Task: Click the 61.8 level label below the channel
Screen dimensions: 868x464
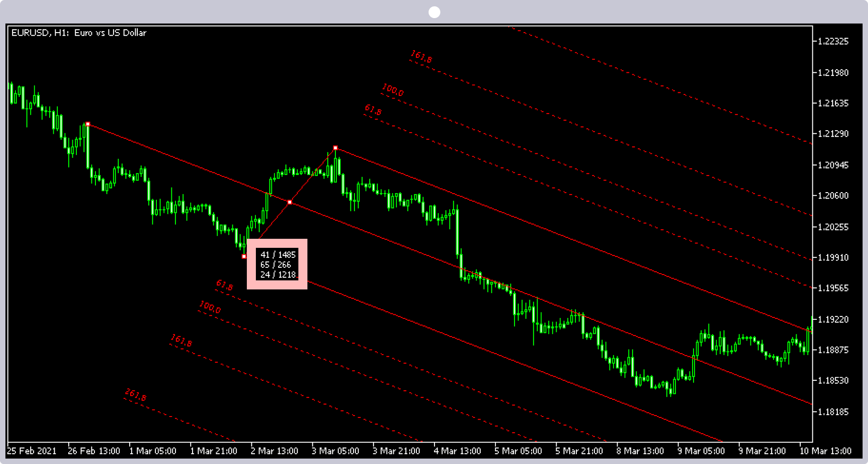Action: point(225,285)
